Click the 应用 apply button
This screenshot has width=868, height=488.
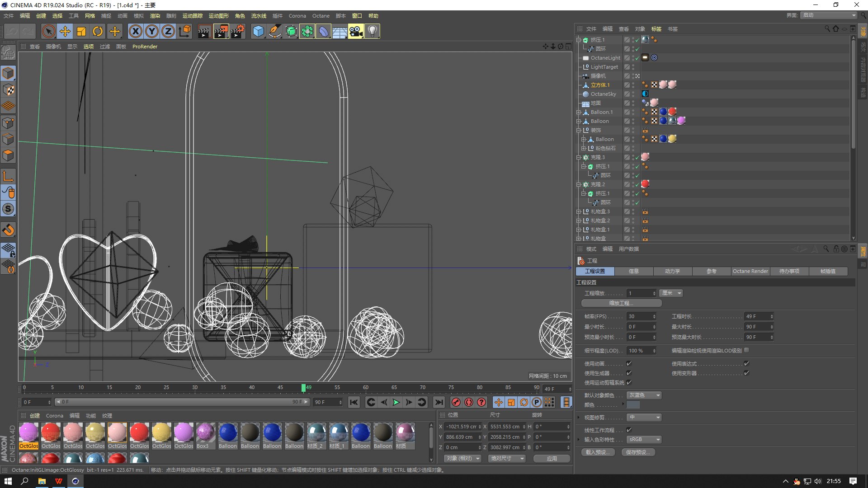click(552, 458)
